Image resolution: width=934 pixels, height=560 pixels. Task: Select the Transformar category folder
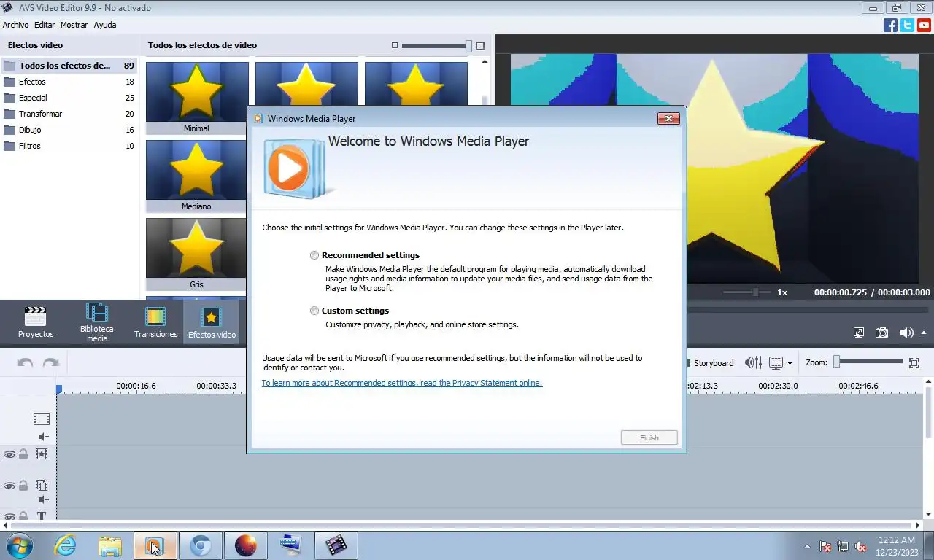pyautogui.click(x=69, y=114)
